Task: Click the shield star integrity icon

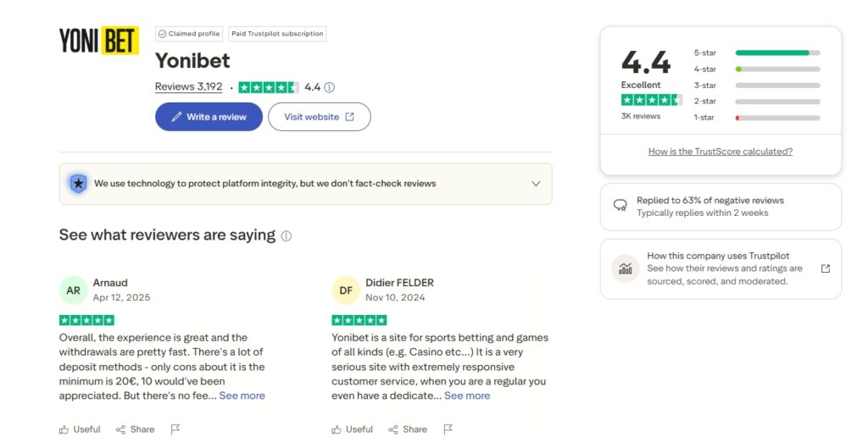Action: point(78,183)
